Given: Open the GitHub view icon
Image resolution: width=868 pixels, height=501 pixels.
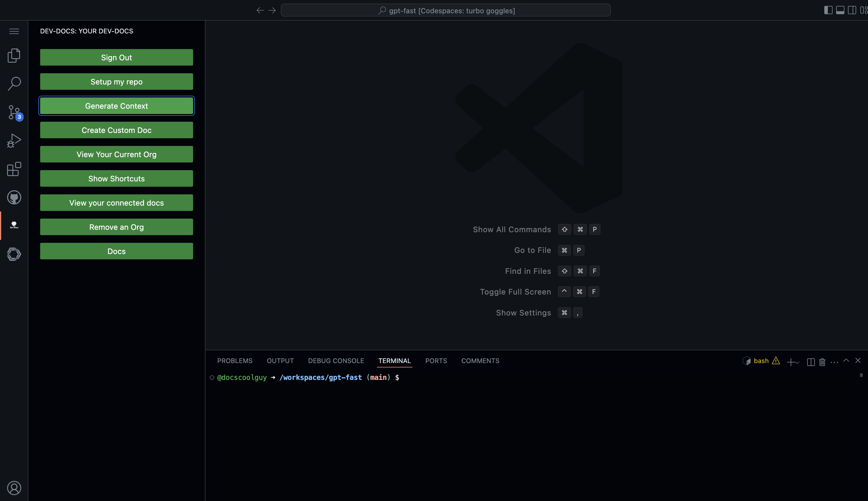Looking at the screenshot, I should [14, 198].
